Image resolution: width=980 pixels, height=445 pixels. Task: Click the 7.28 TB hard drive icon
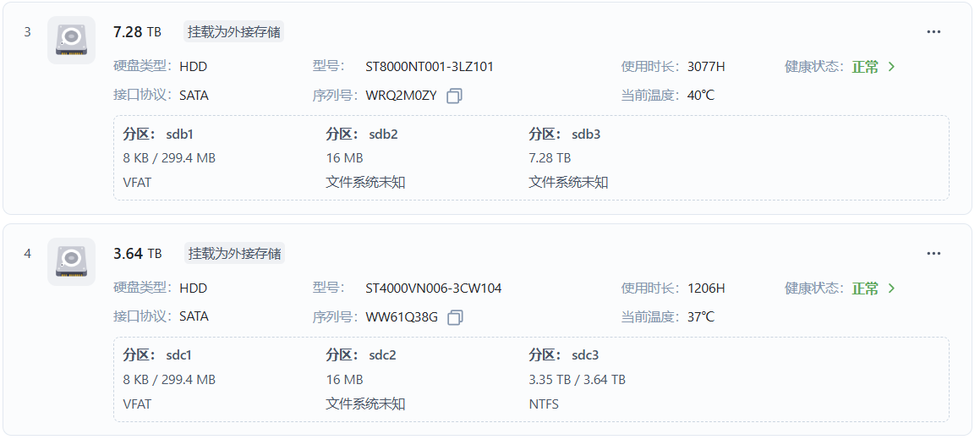tap(71, 41)
